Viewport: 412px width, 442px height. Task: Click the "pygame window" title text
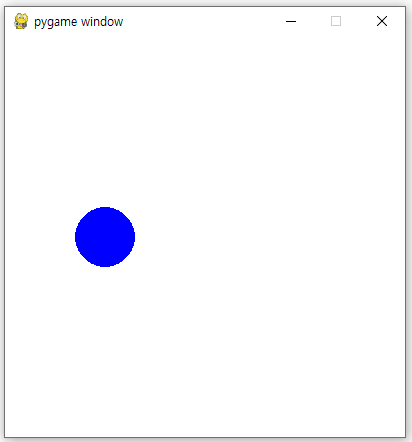coord(79,22)
